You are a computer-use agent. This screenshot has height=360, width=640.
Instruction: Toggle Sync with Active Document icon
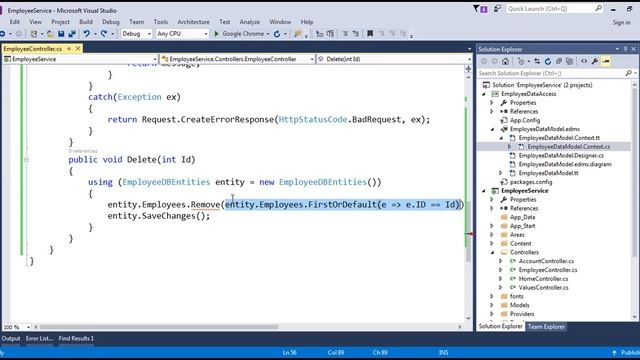(537, 61)
